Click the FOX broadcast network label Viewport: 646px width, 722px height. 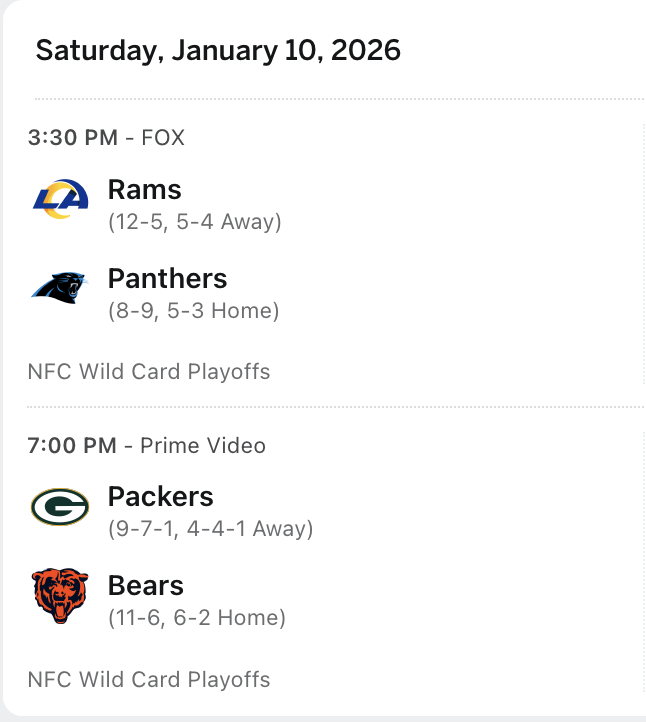163,138
